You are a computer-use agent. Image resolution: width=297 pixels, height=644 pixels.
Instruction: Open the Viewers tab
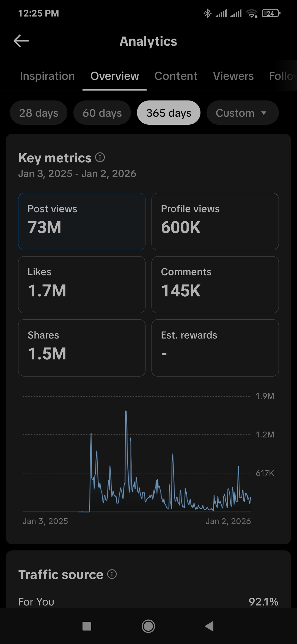(233, 76)
